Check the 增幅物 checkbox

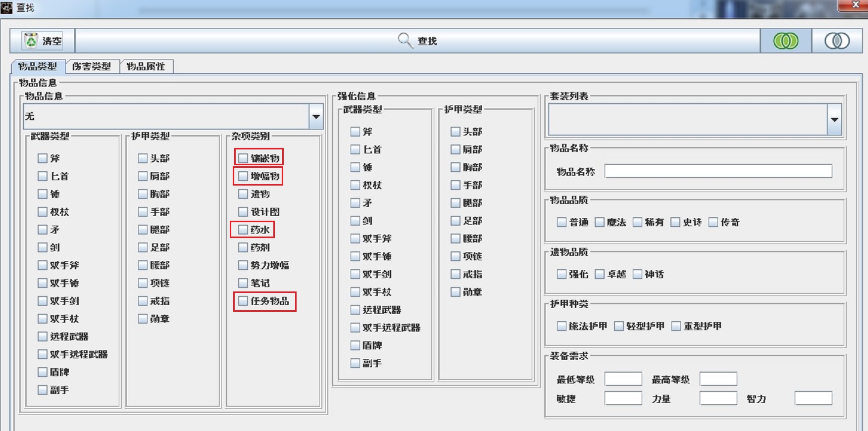click(x=243, y=176)
